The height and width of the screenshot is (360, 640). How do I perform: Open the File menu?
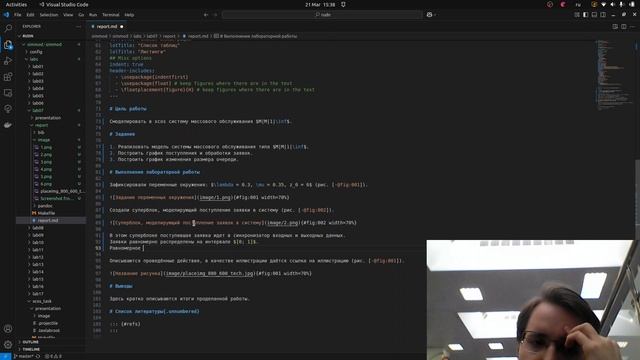pos(18,15)
